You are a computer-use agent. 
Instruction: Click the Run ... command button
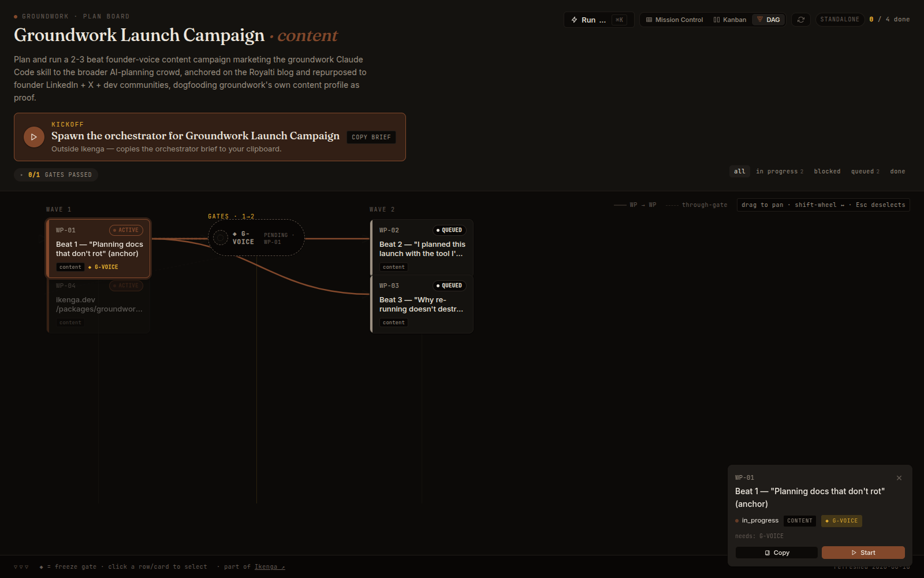(x=599, y=20)
